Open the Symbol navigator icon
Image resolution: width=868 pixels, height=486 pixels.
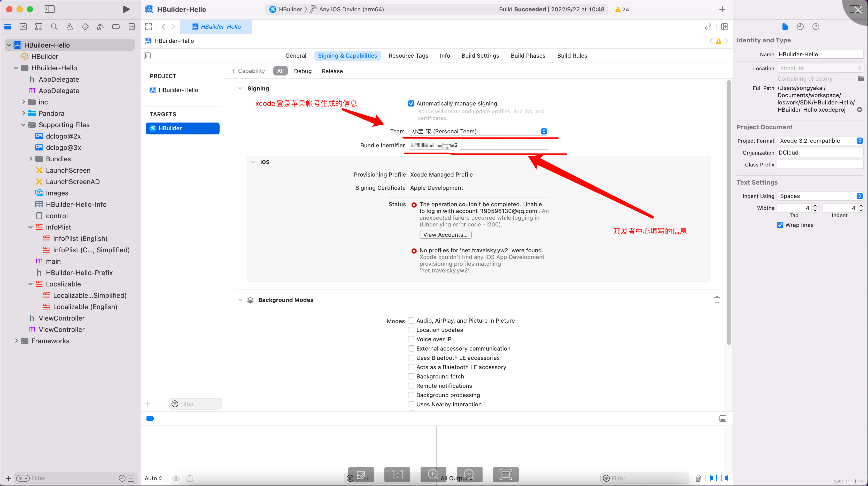tap(39, 27)
